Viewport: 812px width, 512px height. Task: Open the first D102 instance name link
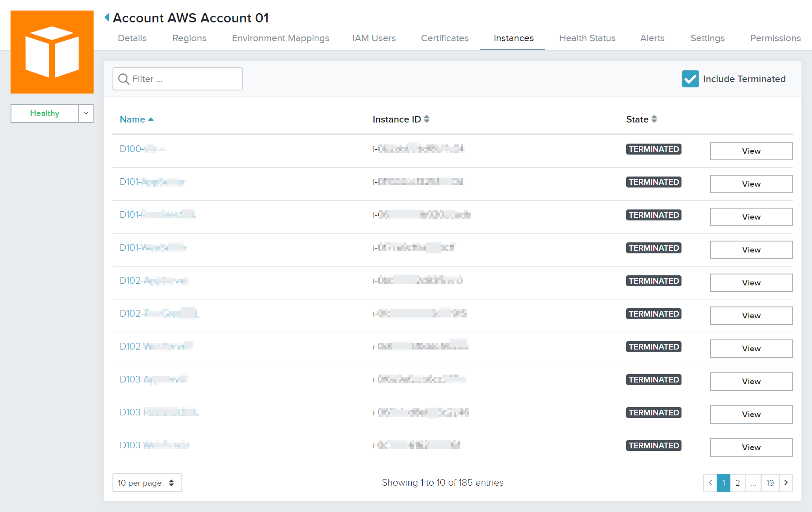tap(154, 281)
